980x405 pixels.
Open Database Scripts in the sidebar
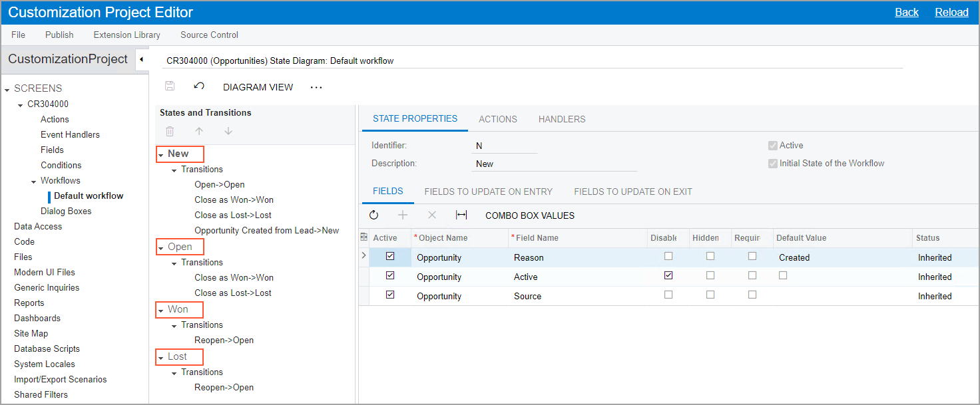point(47,348)
